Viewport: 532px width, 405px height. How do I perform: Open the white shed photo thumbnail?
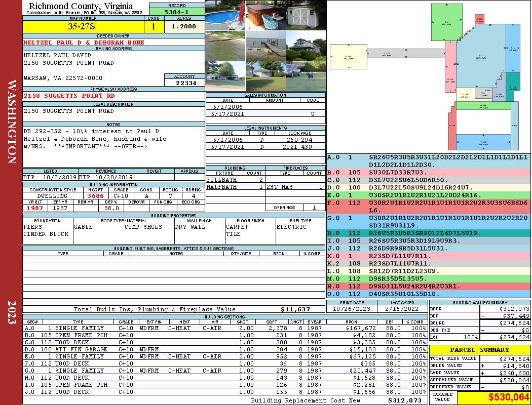point(306,15)
